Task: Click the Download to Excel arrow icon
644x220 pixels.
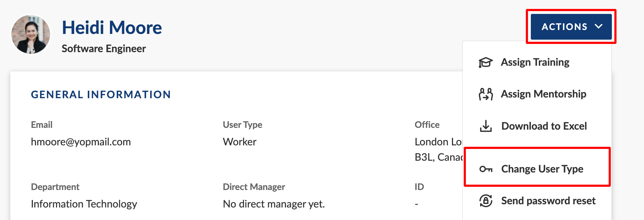Action: point(485,126)
